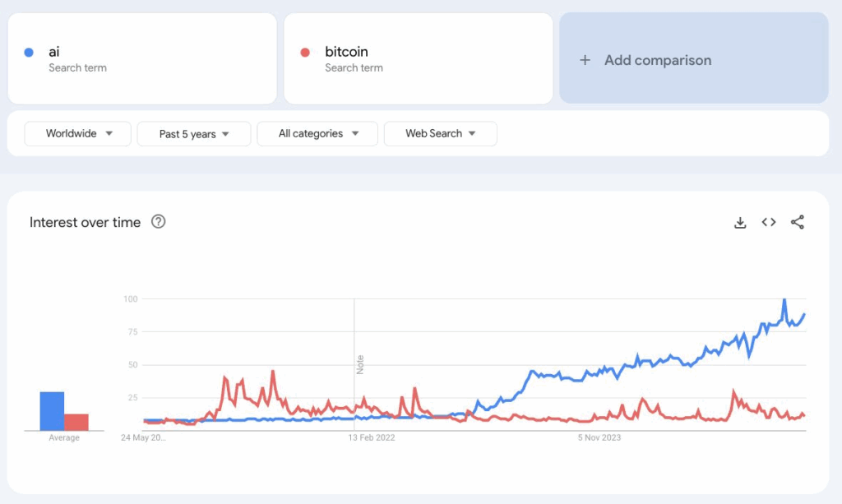Open the Past 5 years time range dropdown
Viewport: 842px width, 504px height.
[193, 133]
